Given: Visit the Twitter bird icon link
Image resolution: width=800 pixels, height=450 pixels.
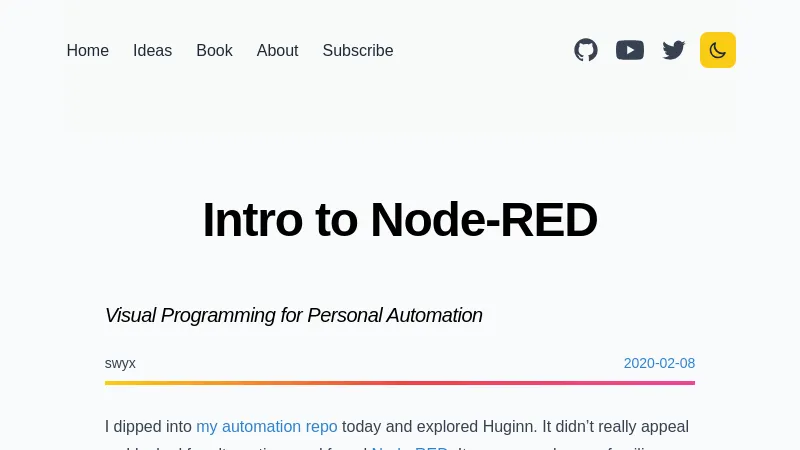Looking at the screenshot, I should pos(673,50).
